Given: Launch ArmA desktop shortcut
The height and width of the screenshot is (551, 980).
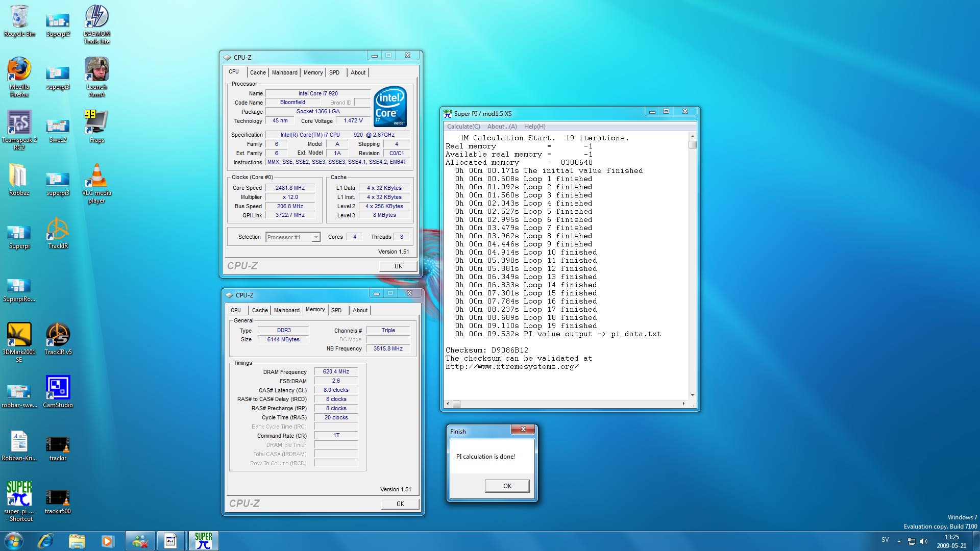Looking at the screenshot, I should click(96, 77).
